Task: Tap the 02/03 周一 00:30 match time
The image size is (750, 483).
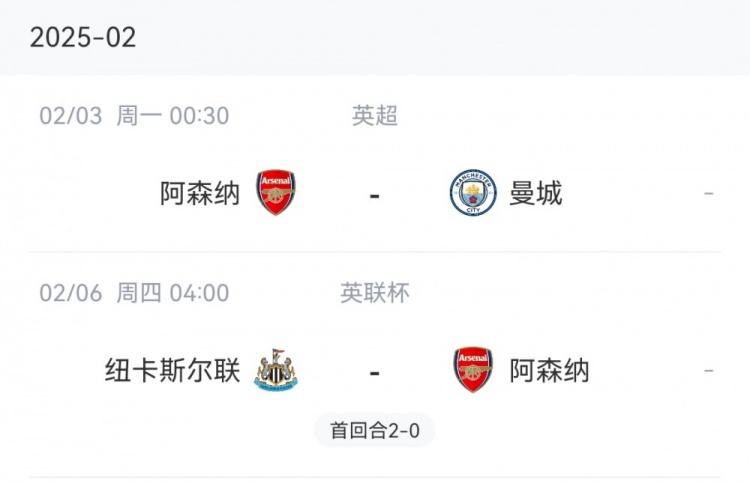Action: click(134, 116)
